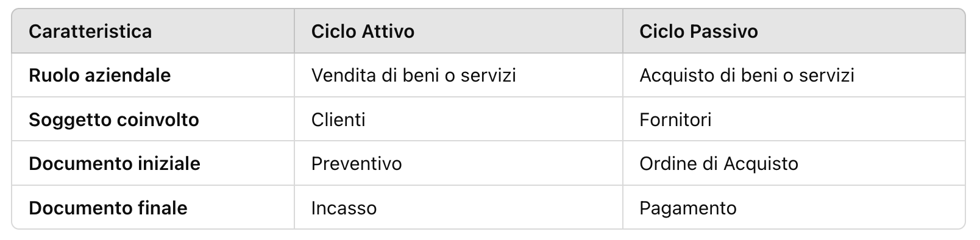Click the Preventivo cell
Screen dimensions: 980x240
click(357, 163)
